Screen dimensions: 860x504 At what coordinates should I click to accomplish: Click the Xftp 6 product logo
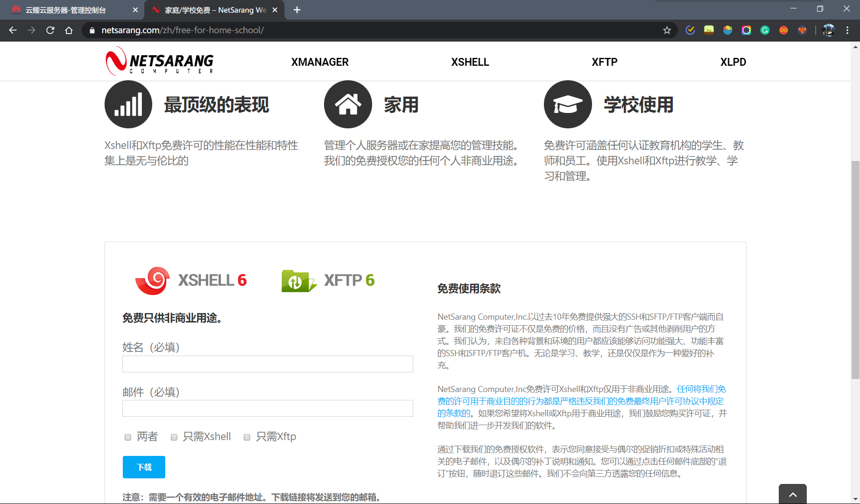pos(328,280)
